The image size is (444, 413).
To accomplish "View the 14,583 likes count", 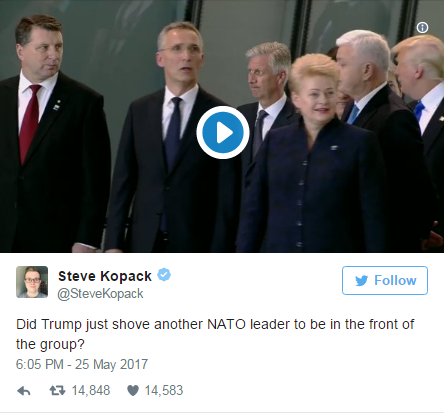I will [164, 390].
